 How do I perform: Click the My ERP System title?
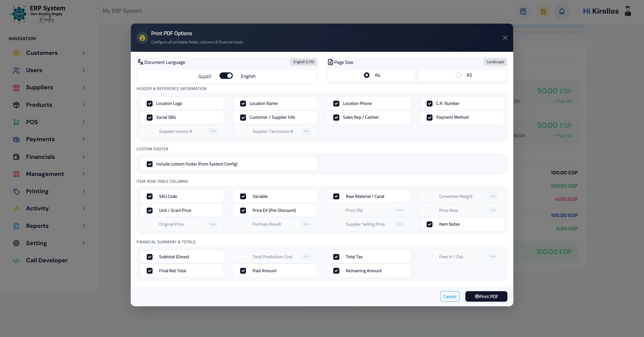coord(122,11)
